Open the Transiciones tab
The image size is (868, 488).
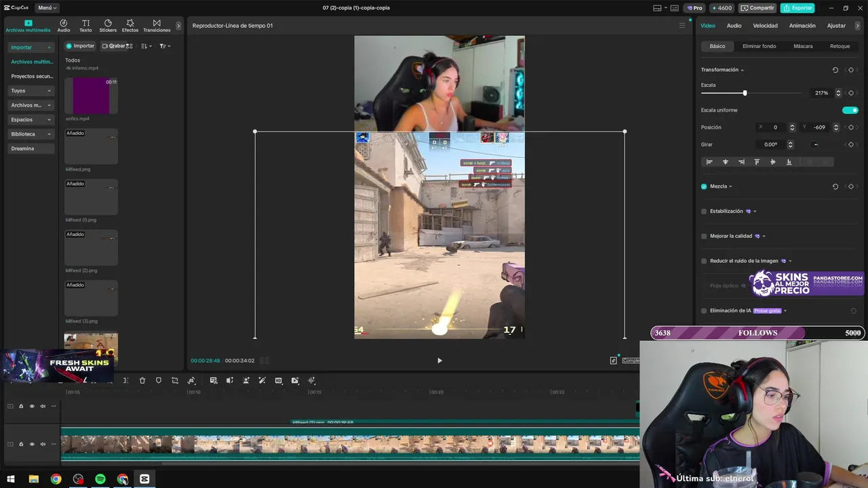tap(157, 26)
